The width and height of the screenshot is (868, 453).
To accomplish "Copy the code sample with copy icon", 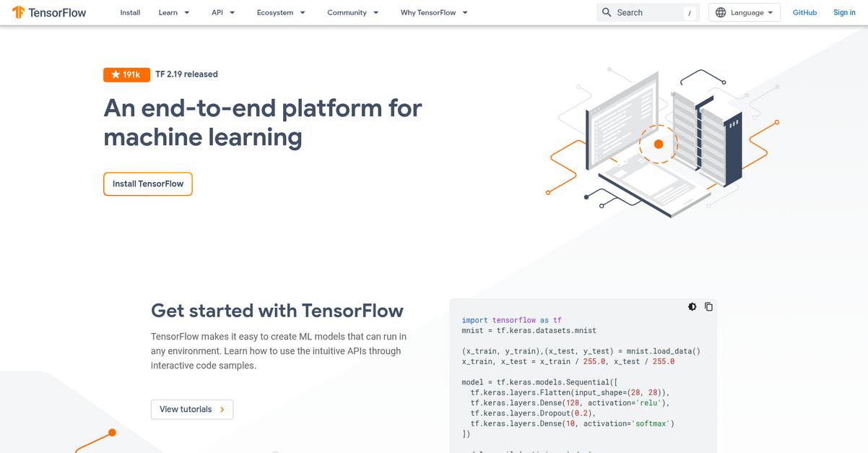I will (x=708, y=306).
